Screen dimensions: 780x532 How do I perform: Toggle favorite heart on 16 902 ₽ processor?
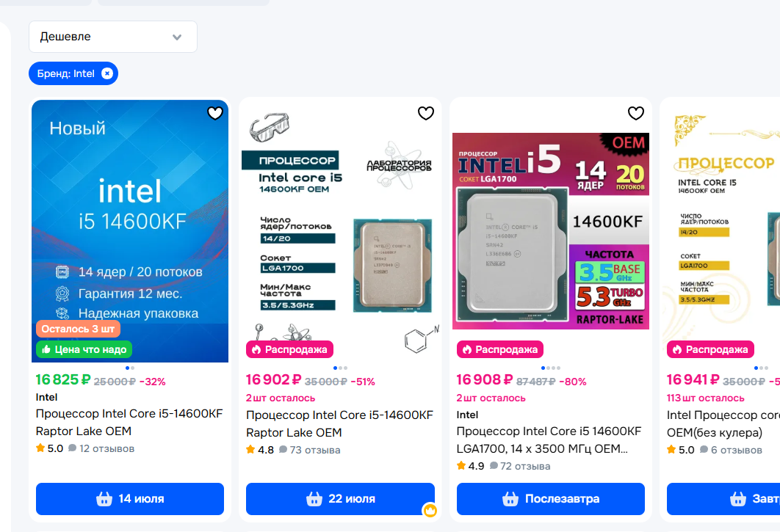click(426, 113)
